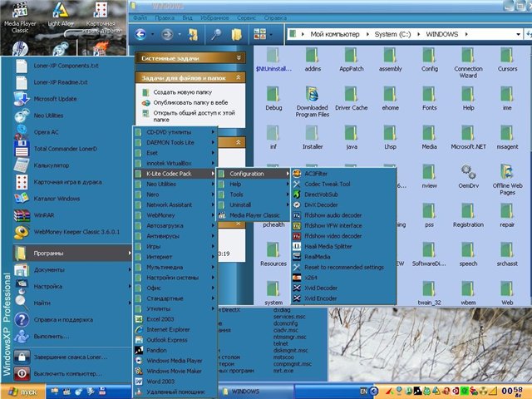
Task: Open Views button dropdown arrow
Action: point(271,34)
